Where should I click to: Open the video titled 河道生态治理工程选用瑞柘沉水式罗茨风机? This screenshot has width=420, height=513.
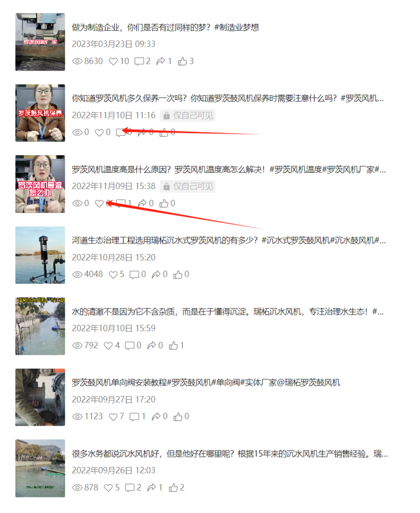pos(229,240)
